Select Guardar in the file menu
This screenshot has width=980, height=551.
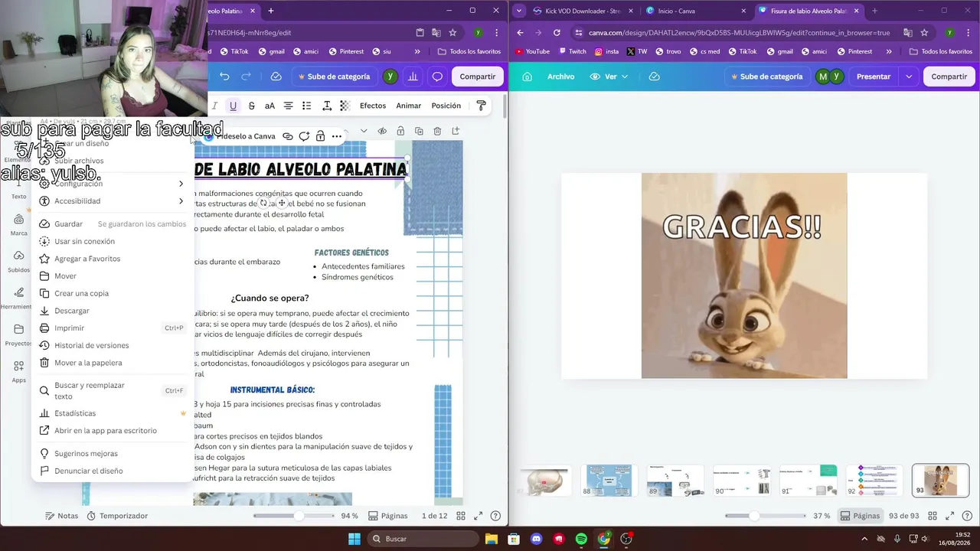113,224
